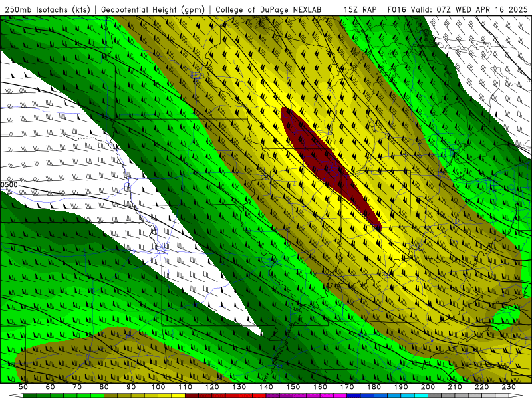Click the dark red jet core maximum on map
This screenshot has width=532, height=399.
(x=331, y=168)
